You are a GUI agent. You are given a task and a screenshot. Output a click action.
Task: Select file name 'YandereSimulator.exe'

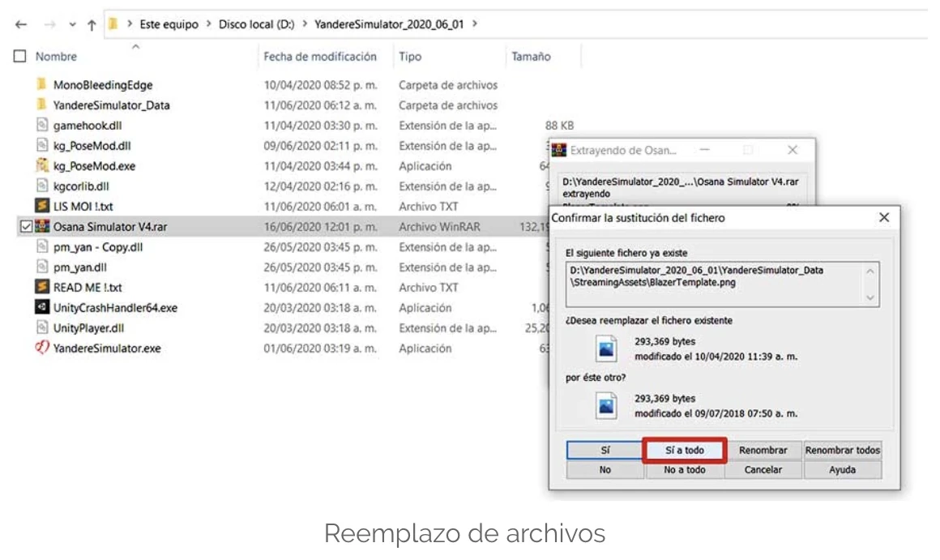(x=107, y=348)
